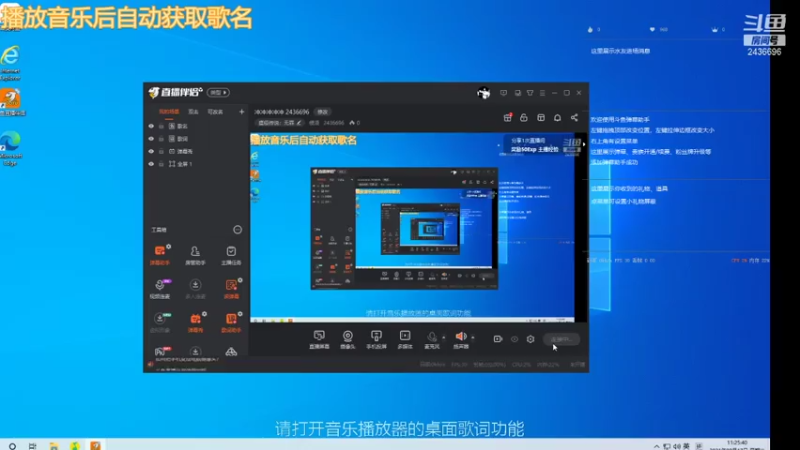Add a new scene with plus button
Image resolution: width=800 pixels, height=450 pixels.
(x=241, y=112)
